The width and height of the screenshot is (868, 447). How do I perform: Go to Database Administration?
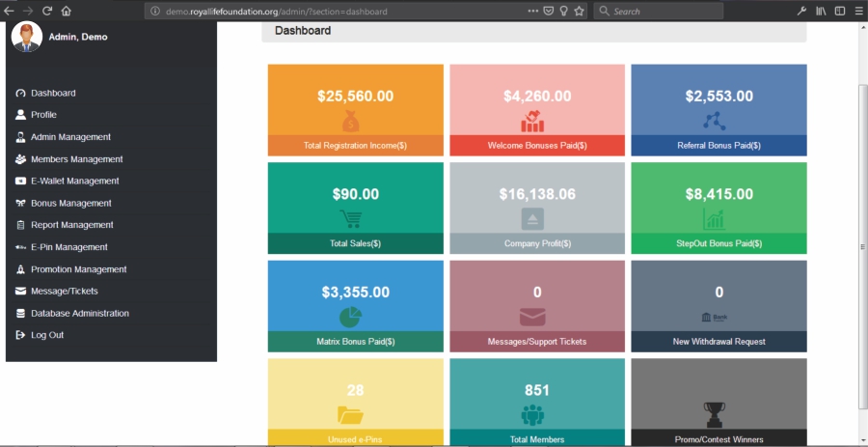coord(79,314)
